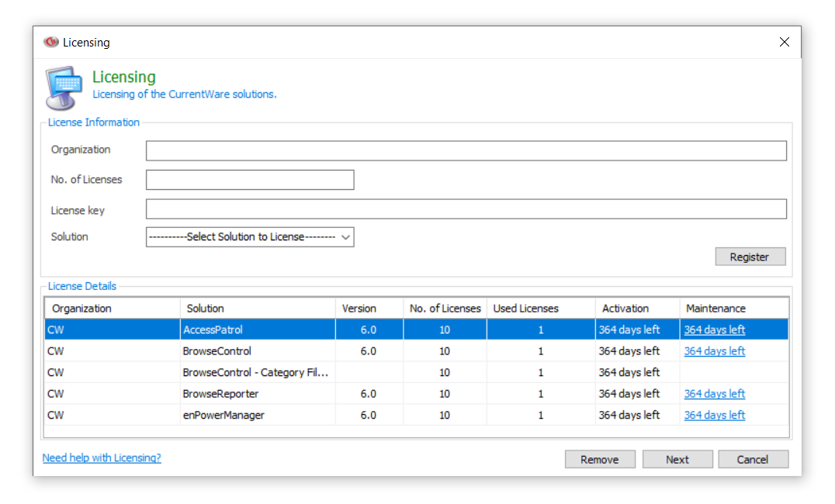
Task: Sort by the Maintenance column header
Action: [x=734, y=308]
